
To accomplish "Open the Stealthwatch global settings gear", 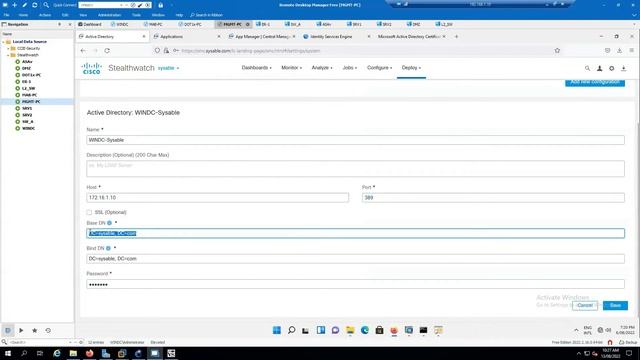I will click(x=611, y=68).
